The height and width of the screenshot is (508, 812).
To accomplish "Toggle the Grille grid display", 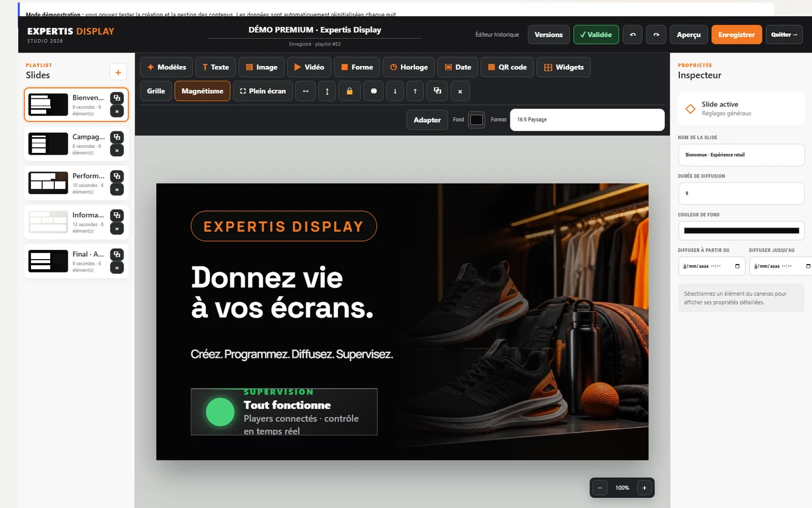I will [x=156, y=91].
